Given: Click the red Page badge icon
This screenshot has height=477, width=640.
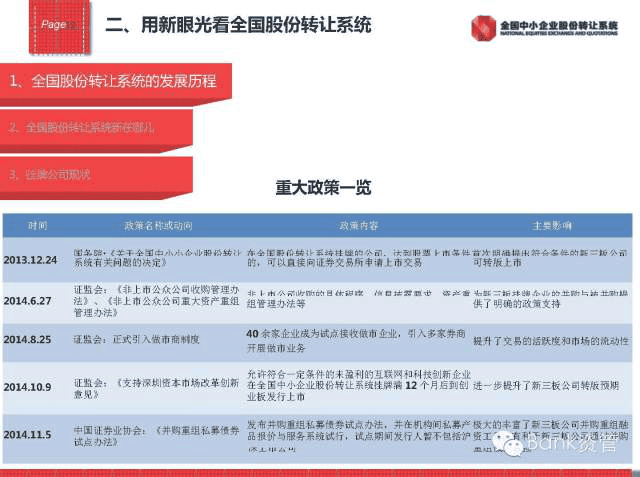Looking at the screenshot, I should 60,27.
